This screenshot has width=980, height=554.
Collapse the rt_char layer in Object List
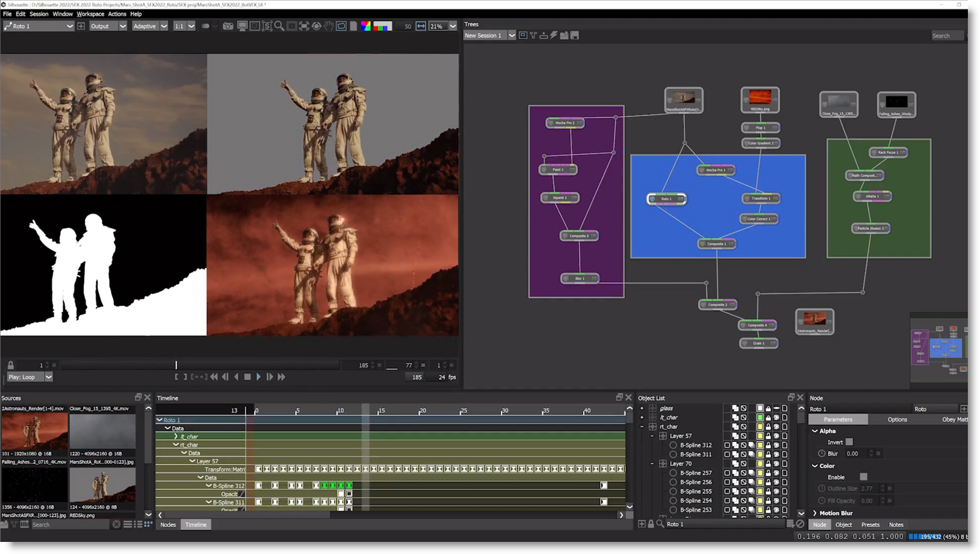tap(642, 426)
